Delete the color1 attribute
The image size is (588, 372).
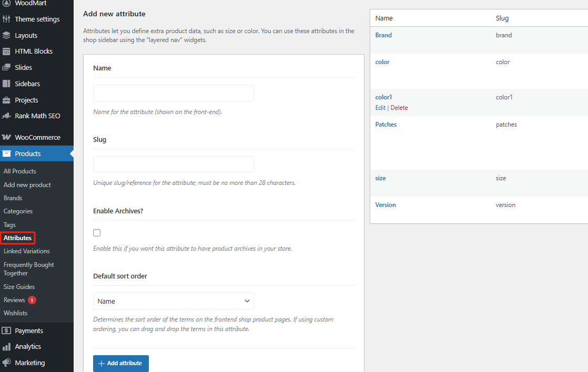(399, 108)
